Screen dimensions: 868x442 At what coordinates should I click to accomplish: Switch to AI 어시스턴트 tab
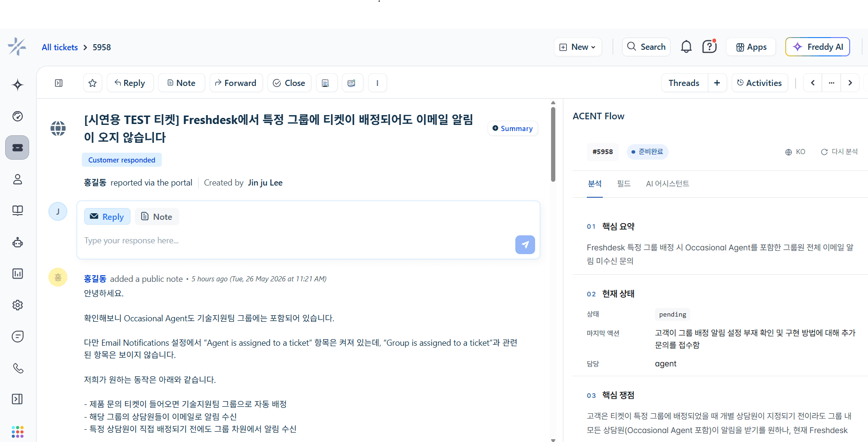coord(668,184)
